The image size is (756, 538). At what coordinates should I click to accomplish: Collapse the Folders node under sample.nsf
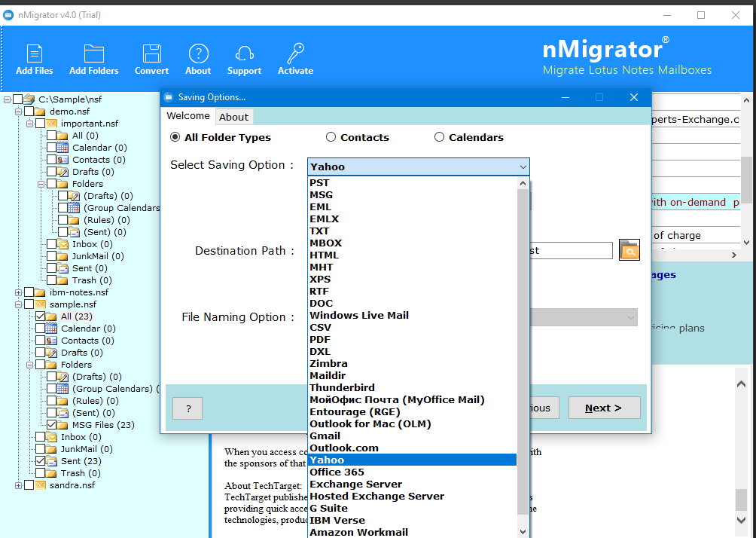pyautogui.click(x=29, y=365)
